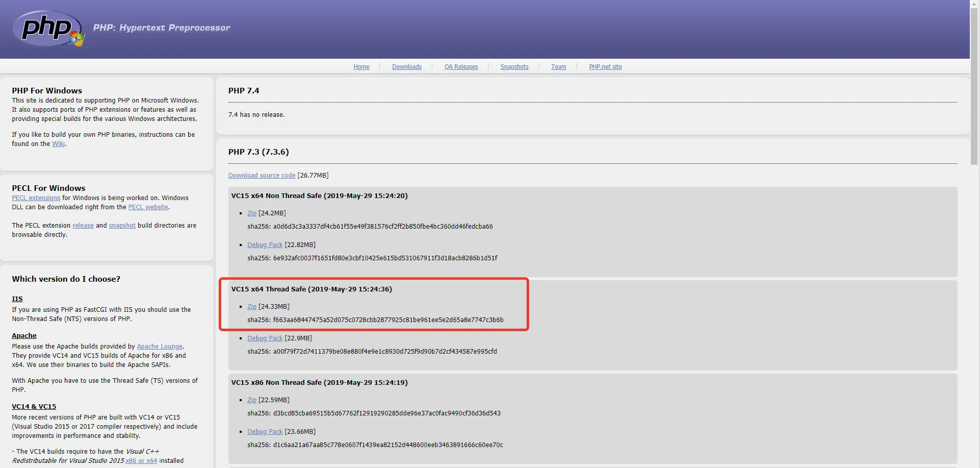The height and width of the screenshot is (468, 980).
Task: Navigate to Snapshots
Action: [x=514, y=67]
